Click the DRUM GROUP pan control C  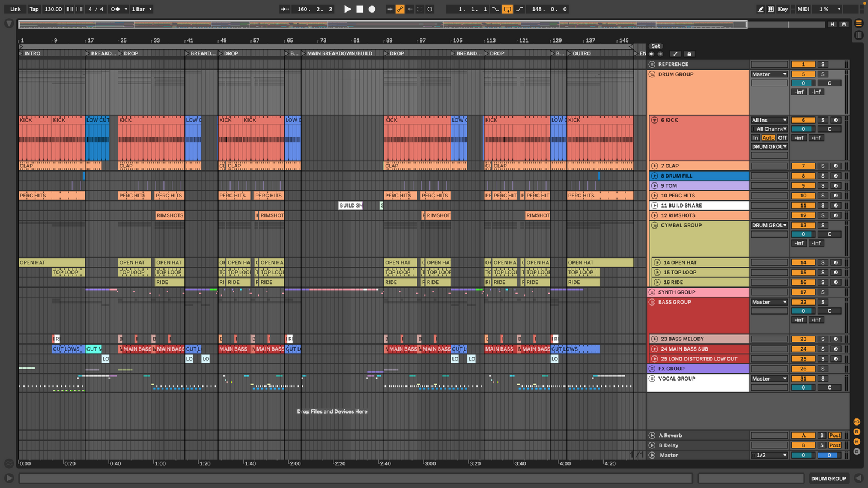[830, 83]
